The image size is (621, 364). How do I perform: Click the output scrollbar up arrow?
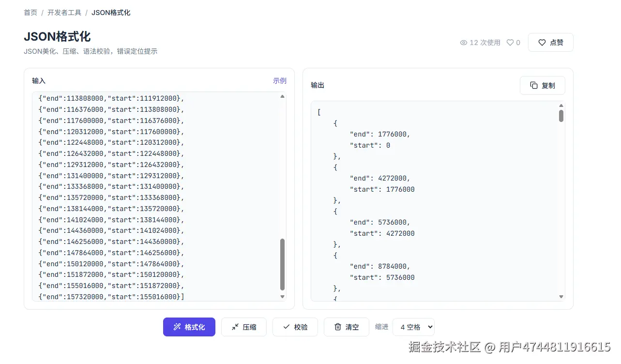(x=561, y=106)
